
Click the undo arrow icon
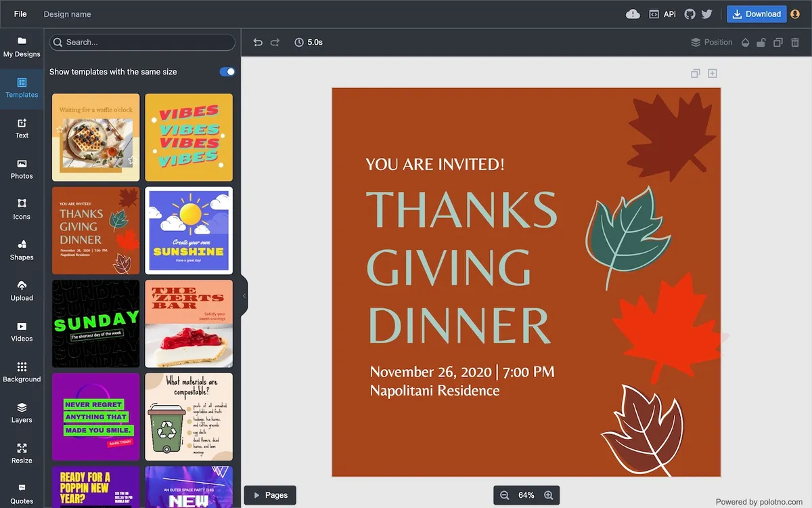click(x=258, y=42)
